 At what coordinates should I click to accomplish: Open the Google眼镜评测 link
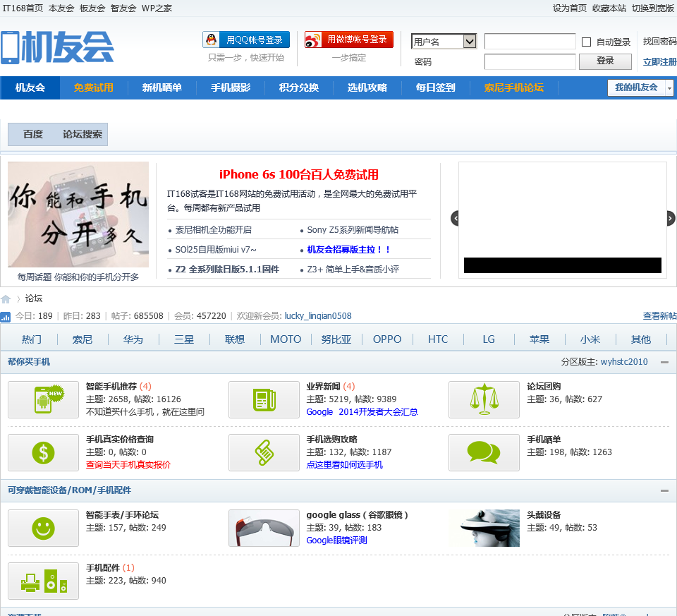(337, 540)
